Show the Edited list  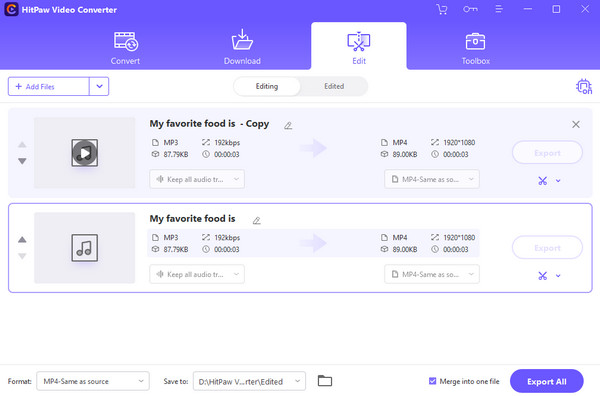(x=334, y=86)
